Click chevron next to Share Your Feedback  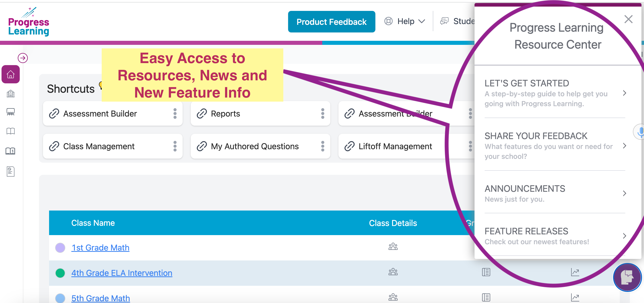point(625,146)
